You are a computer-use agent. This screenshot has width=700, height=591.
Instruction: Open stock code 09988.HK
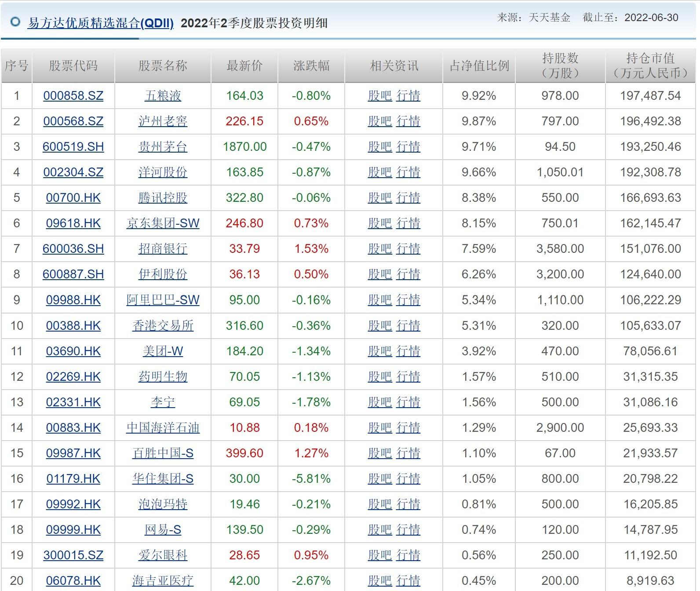pos(73,300)
